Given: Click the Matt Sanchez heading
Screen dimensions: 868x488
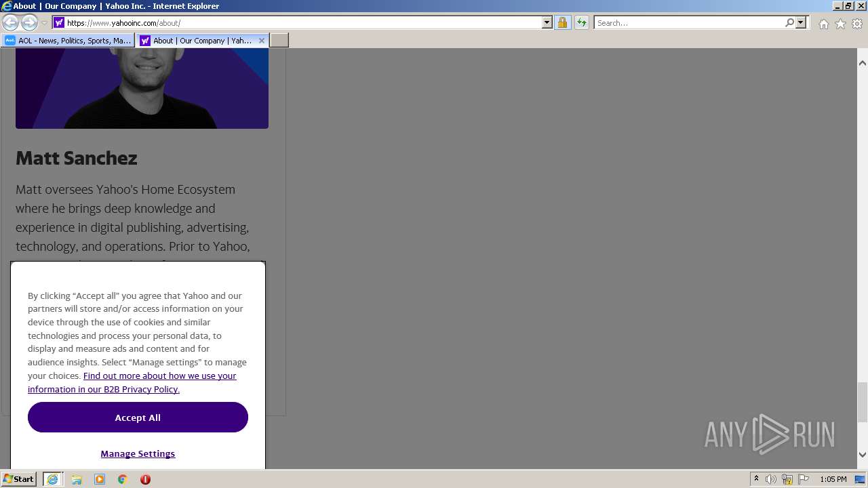Looking at the screenshot, I should 77,158.
